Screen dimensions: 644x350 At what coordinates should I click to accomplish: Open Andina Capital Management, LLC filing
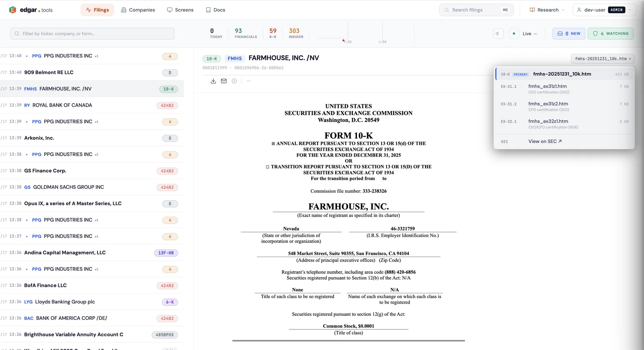[92, 253]
